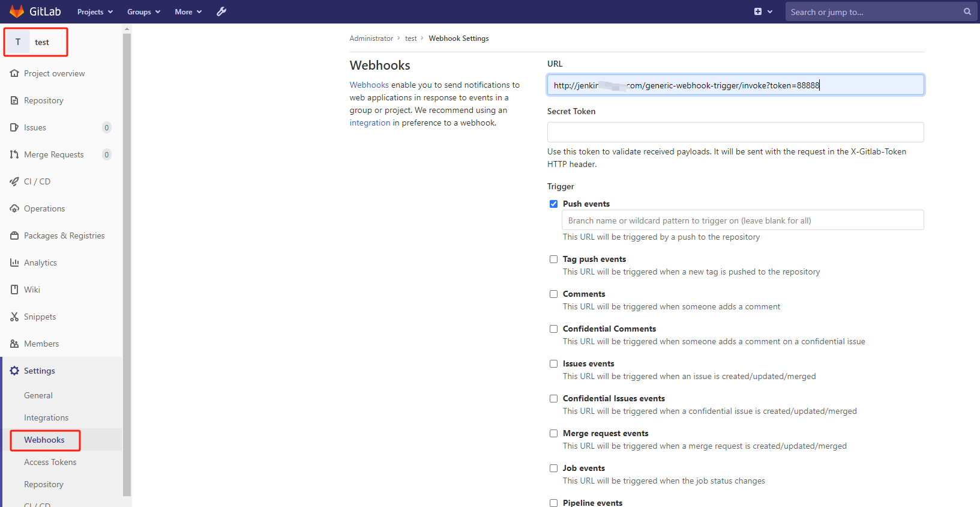
Task: Click the Repository file icon
Action: coord(14,100)
